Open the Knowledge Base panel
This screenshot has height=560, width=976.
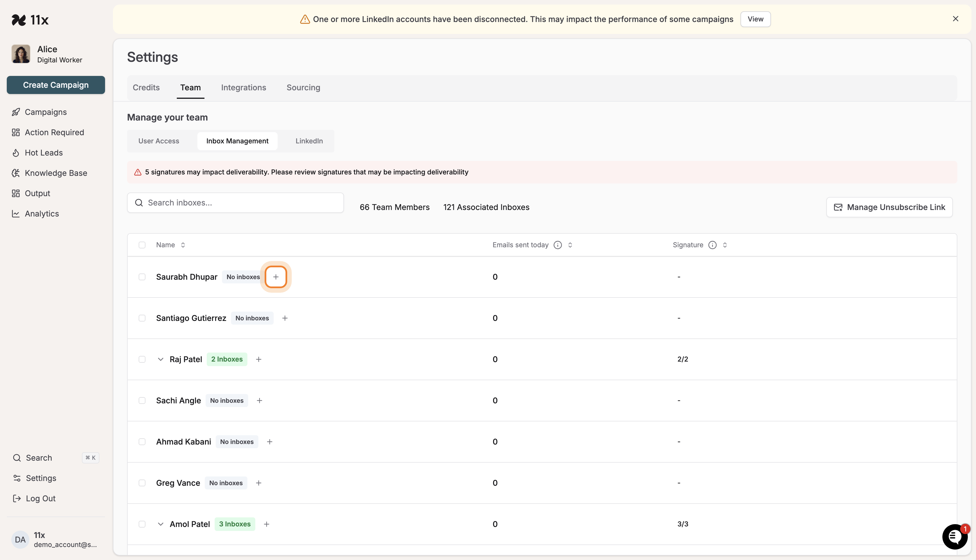click(56, 173)
